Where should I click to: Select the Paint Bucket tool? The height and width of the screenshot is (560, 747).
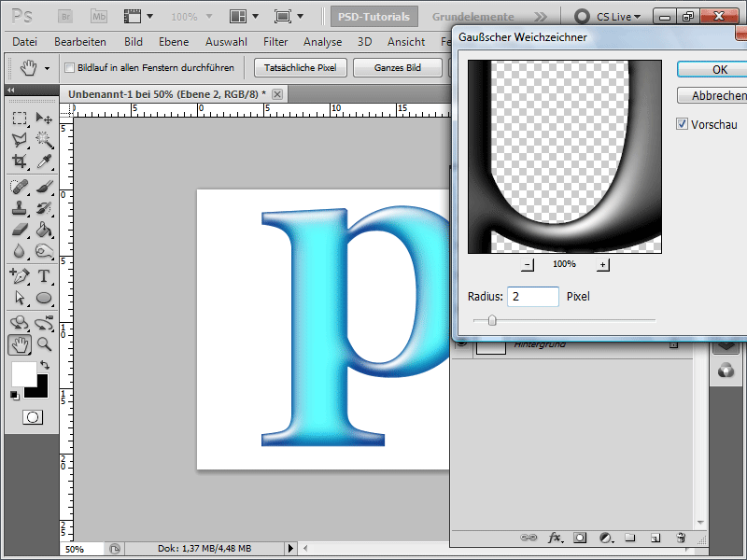point(44,230)
